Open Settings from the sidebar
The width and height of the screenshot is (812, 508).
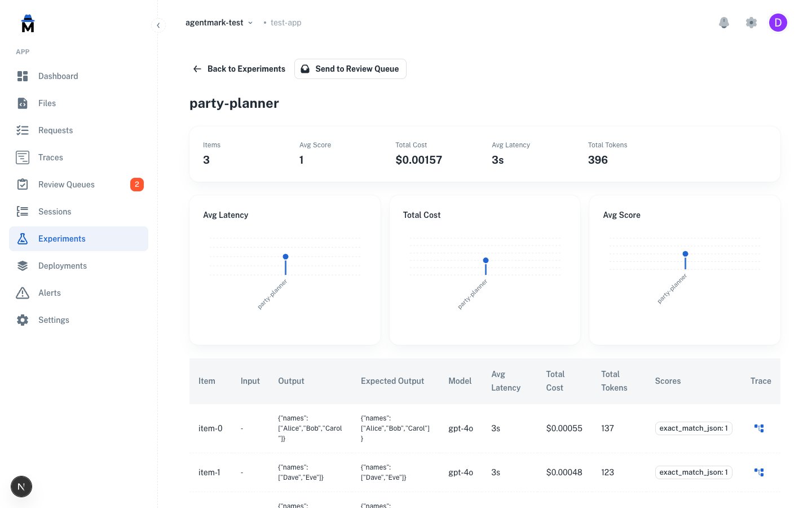point(78,320)
